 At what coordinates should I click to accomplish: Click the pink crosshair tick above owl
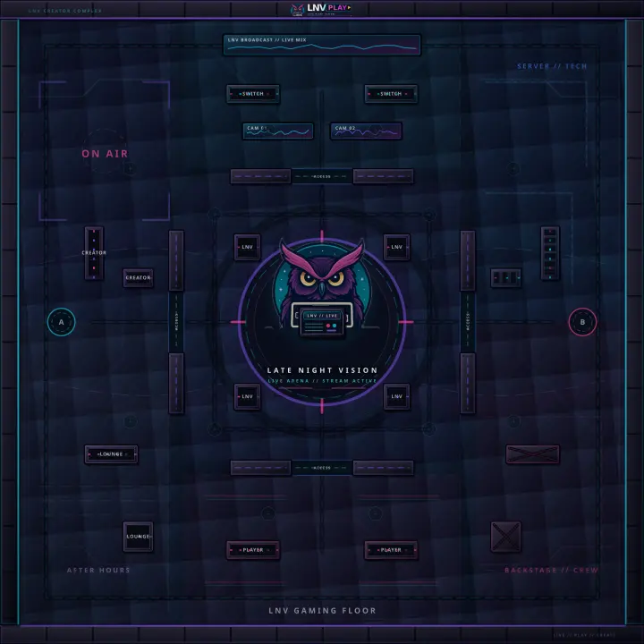(322, 236)
